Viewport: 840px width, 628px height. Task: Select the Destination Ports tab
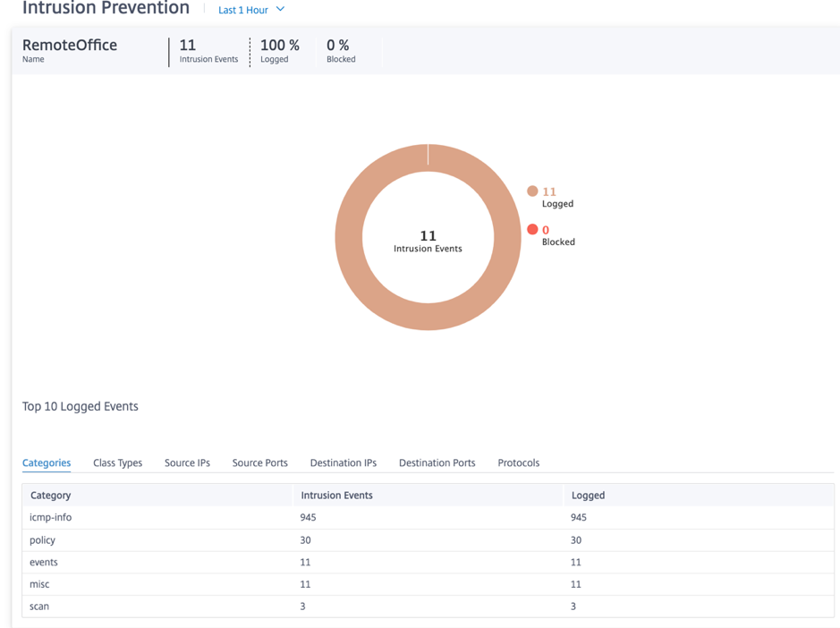point(437,463)
